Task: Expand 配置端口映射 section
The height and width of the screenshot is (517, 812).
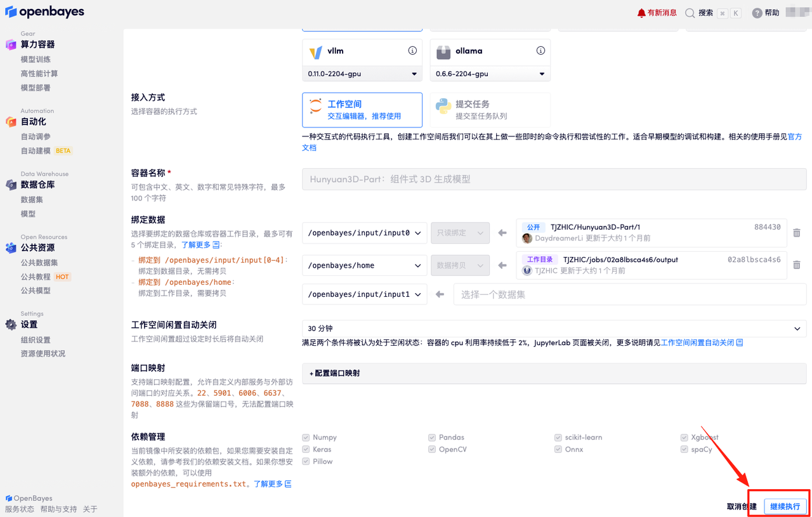Action: click(554, 373)
